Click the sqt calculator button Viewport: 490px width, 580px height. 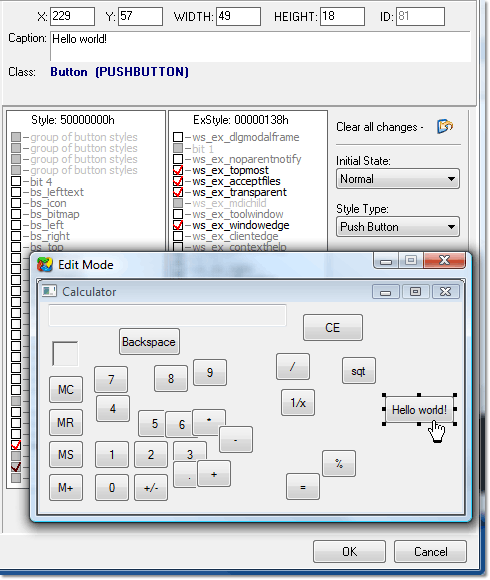pos(358,371)
